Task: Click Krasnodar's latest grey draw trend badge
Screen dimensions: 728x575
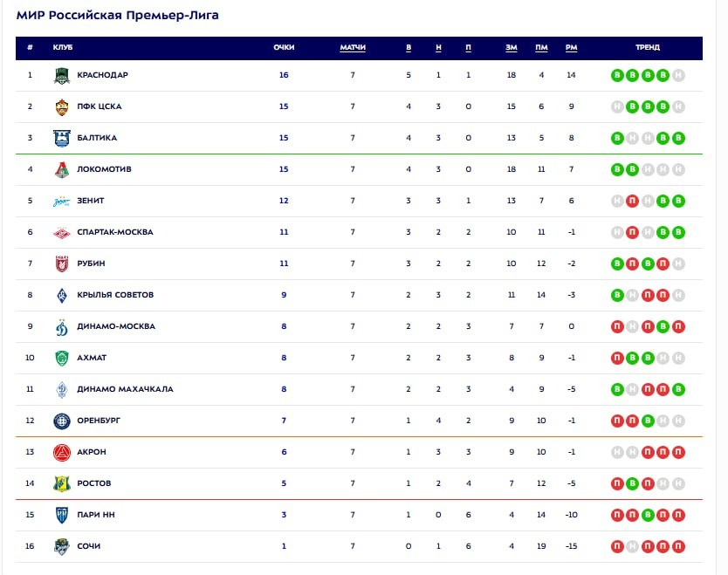Action: pyautogui.click(x=678, y=75)
